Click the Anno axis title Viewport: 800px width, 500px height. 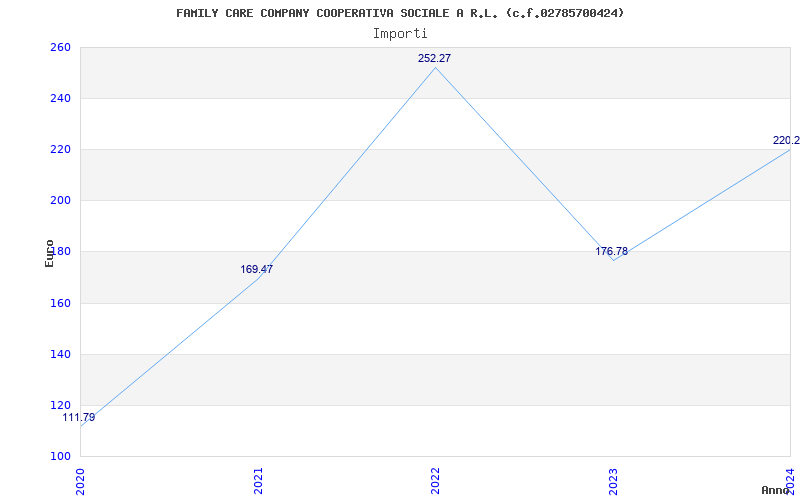pyautogui.click(x=776, y=490)
